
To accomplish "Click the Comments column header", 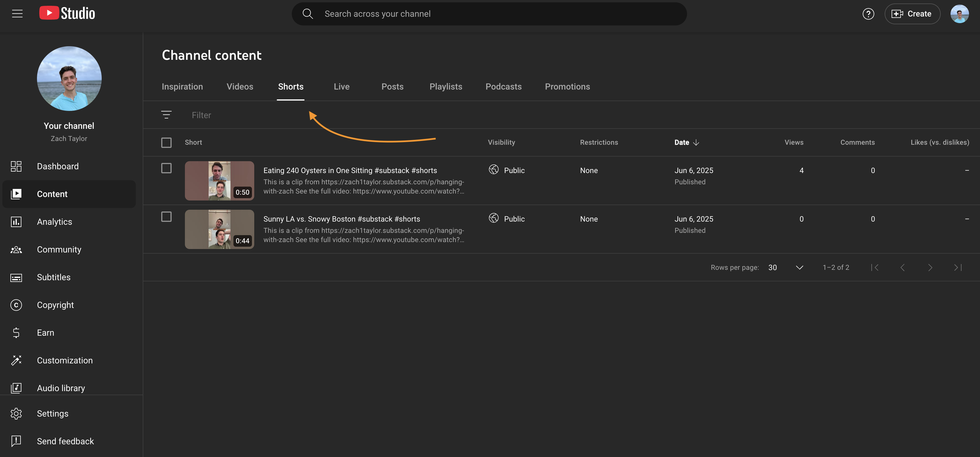I will 857,142.
